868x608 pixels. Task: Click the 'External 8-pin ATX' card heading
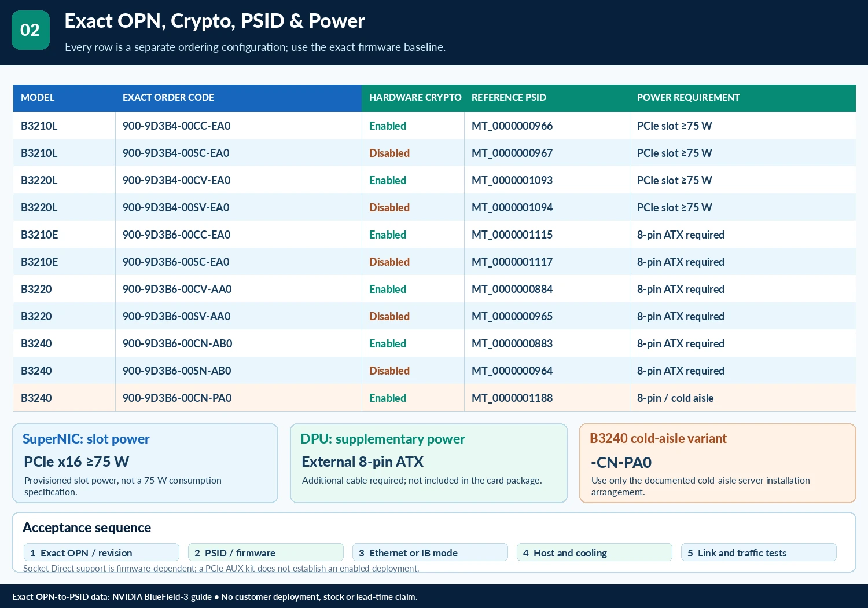pyautogui.click(x=363, y=462)
